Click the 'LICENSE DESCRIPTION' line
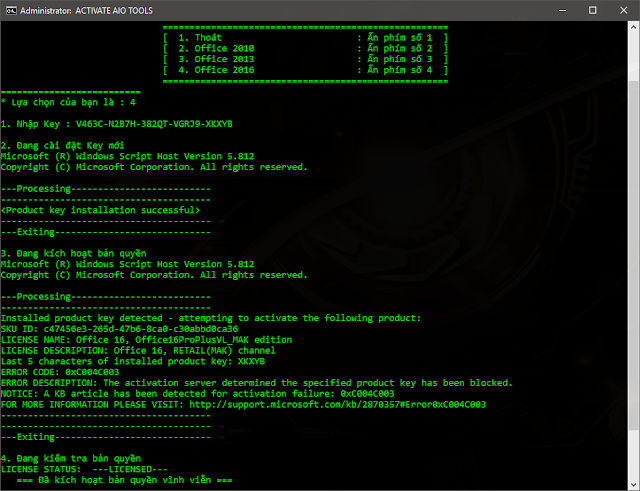Screen dimensions: 640x491 (x=138, y=351)
